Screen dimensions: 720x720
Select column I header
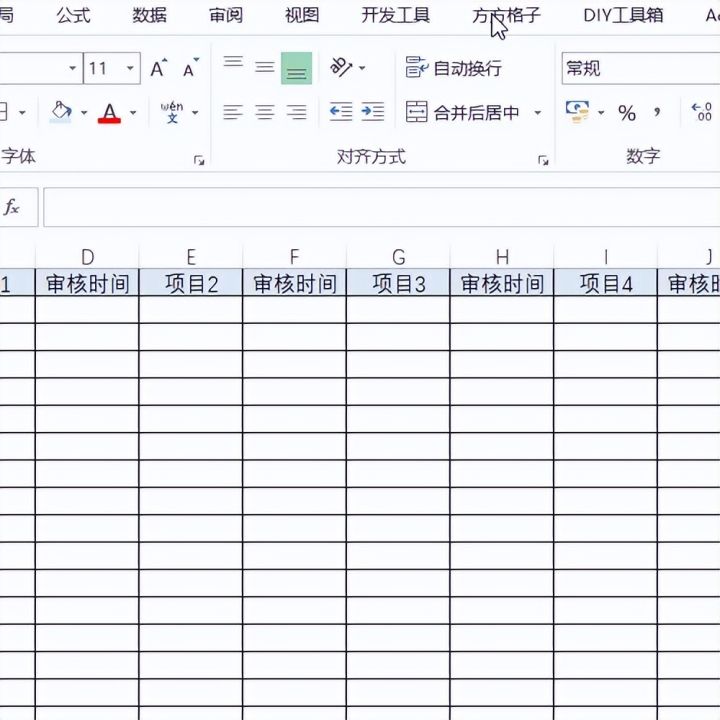[x=606, y=257]
